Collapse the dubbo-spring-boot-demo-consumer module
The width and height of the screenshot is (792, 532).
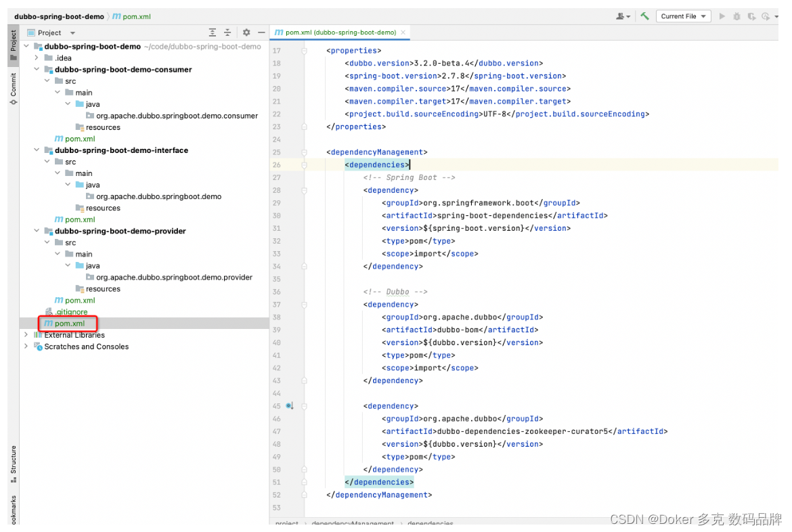(37, 69)
